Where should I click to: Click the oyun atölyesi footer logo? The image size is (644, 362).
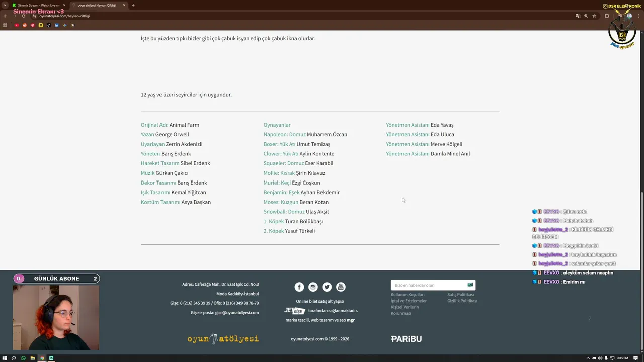click(223, 339)
